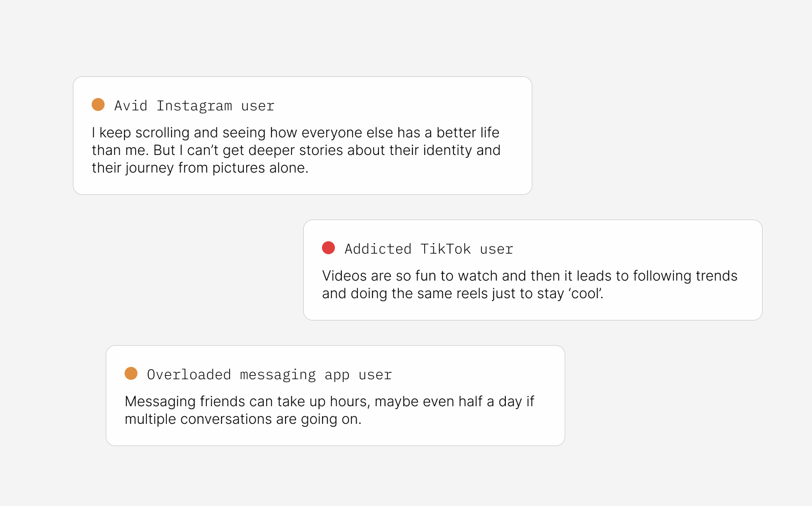Image resolution: width=812 pixels, height=506 pixels.
Task: Click the line 'multiple conversations are going on.'
Action: [243, 419]
